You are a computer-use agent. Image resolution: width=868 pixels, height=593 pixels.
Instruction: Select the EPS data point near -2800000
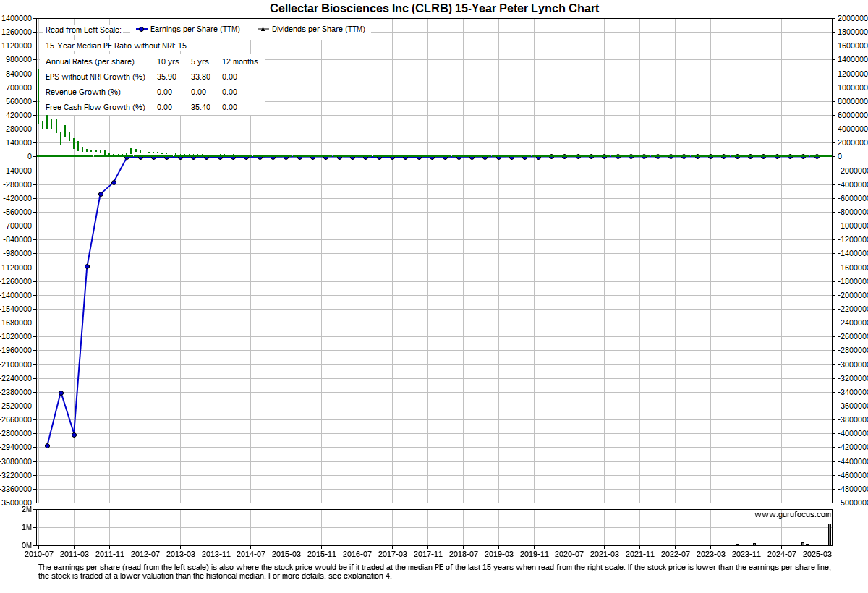click(74, 435)
